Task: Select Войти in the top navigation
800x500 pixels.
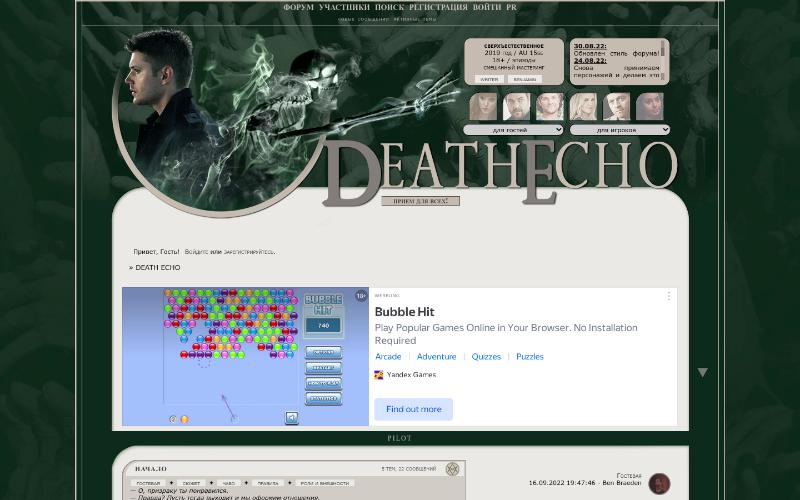Action: (x=487, y=7)
